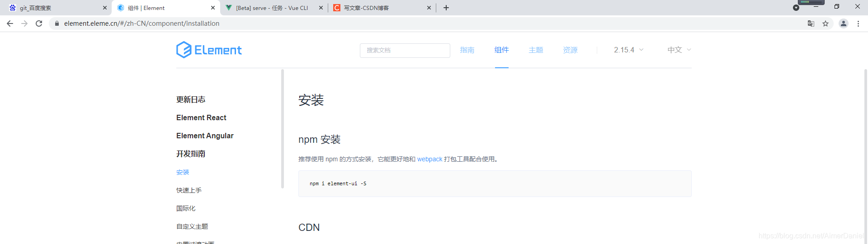
Task: Follow the webpack hyperlink
Action: pos(429,159)
